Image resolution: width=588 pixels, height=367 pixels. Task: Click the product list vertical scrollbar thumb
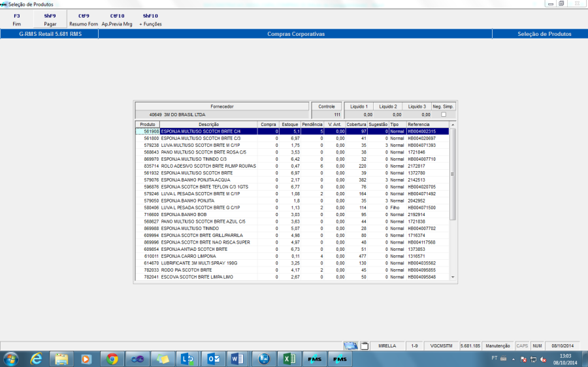(x=453, y=174)
